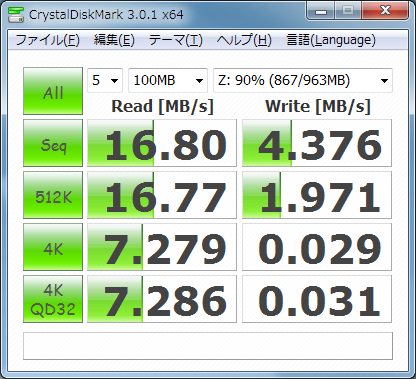Viewport: 416px width, 379px height.
Task: Open the drive selection dropdown for Z:
Action: 303,80
